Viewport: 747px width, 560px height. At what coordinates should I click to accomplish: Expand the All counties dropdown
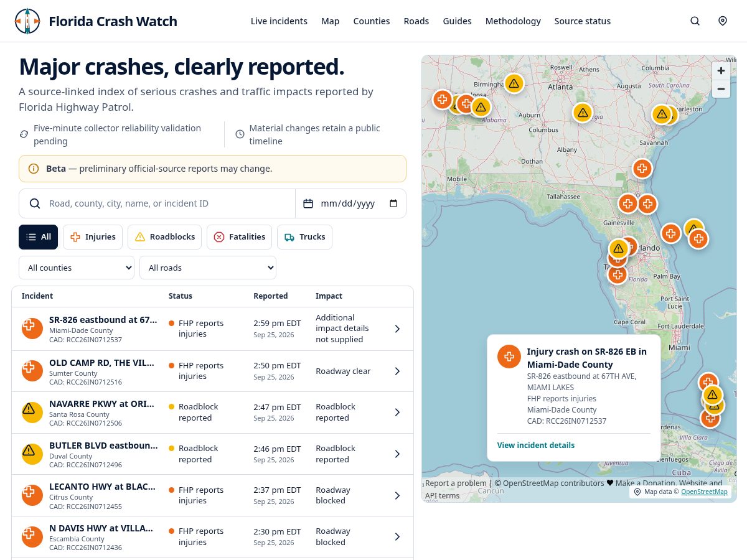click(x=77, y=268)
